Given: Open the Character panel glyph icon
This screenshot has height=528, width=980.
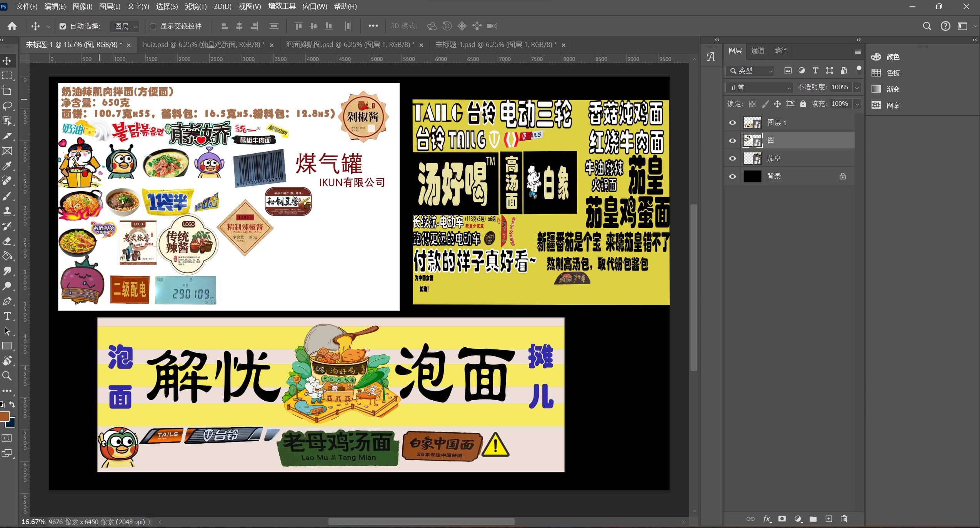Looking at the screenshot, I should (x=711, y=57).
